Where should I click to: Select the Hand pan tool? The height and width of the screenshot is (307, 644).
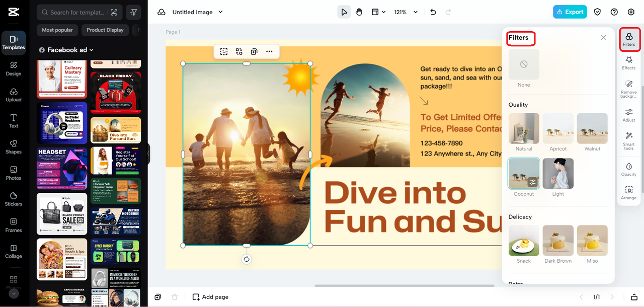pos(359,12)
